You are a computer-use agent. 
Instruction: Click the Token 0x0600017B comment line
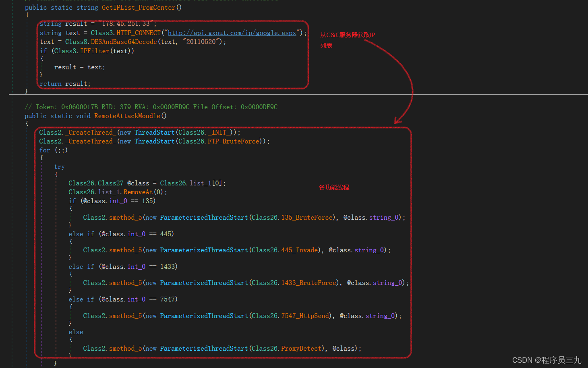coord(151,107)
